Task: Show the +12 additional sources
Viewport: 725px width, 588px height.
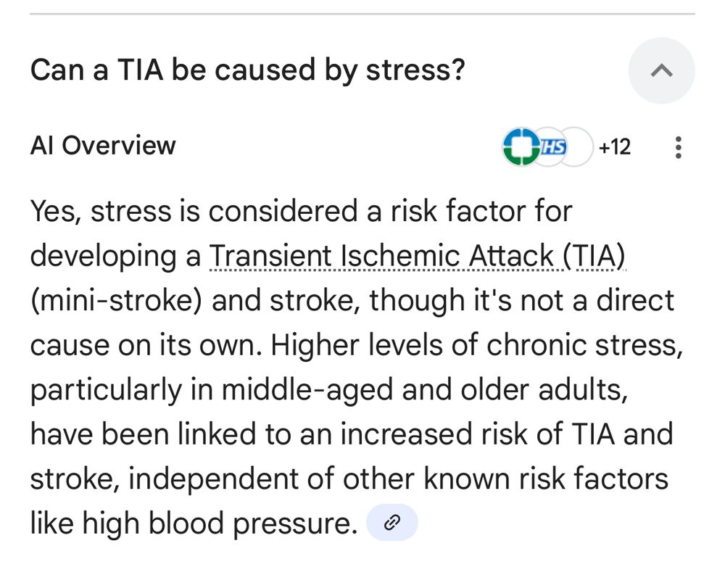Action: pyautogui.click(x=615, y=147)
